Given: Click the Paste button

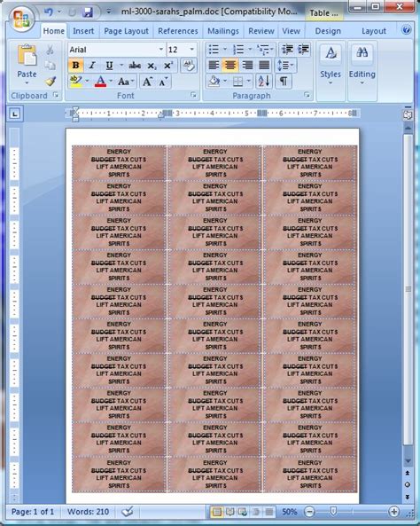Looking at the screenshot, I should (x=27, y=65).
